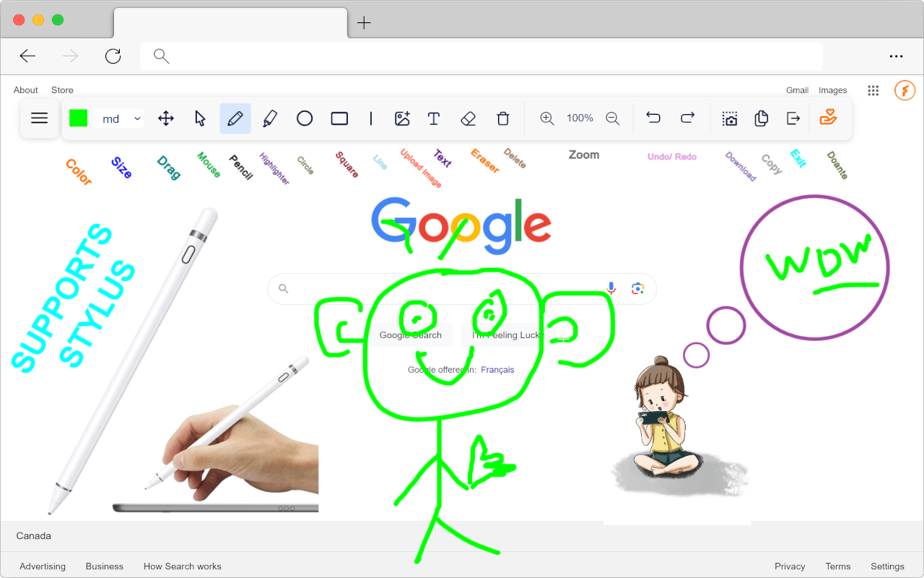Image resolution: width=924 pixels, height=578 pixels.
Task: Open the Store link
Action: [x=62, y=90]
